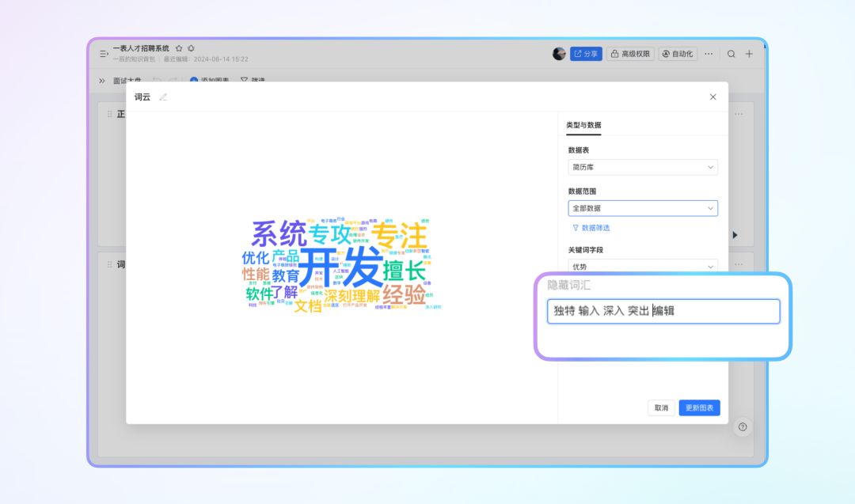Screen dimensions: 855x504
Task: Click the blue 分享 share button
Action: tap(586, 54)
